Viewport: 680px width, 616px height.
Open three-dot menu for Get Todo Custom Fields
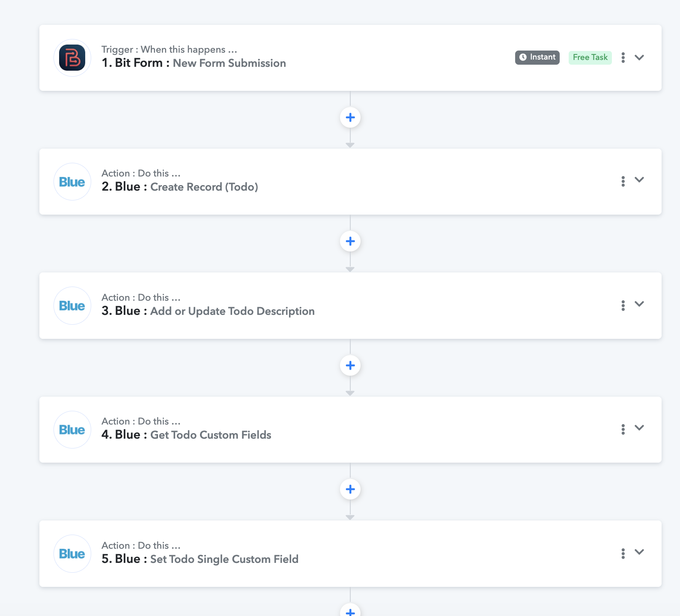pyautogui.click(x=623, y=429)
